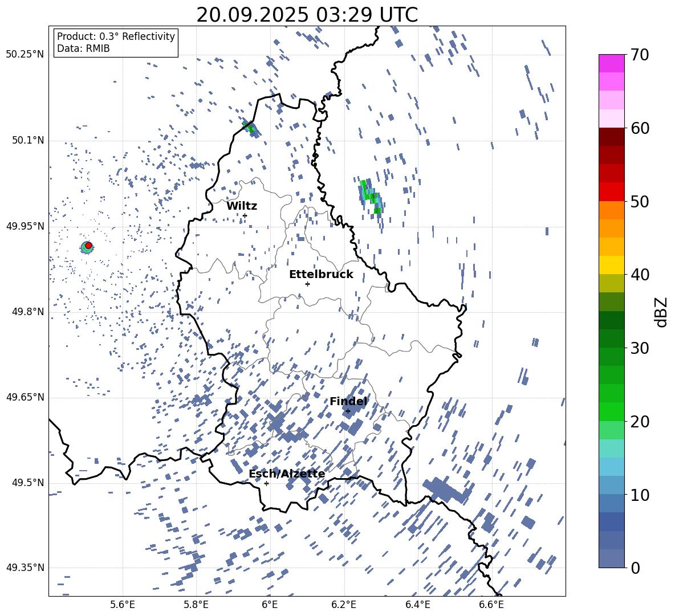Click the plot title 20.09.2025 03:29 UTC

coord(307,15)
